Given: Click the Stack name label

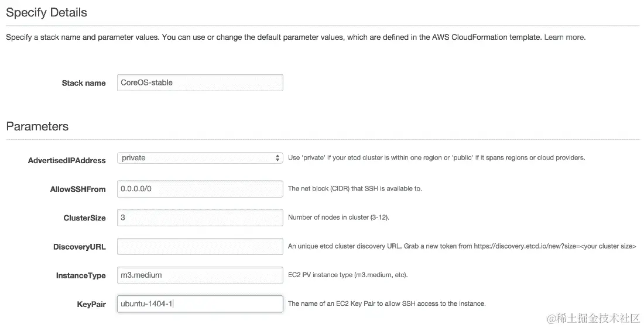Looking at the screenshot, I should (x=84, y=83).
